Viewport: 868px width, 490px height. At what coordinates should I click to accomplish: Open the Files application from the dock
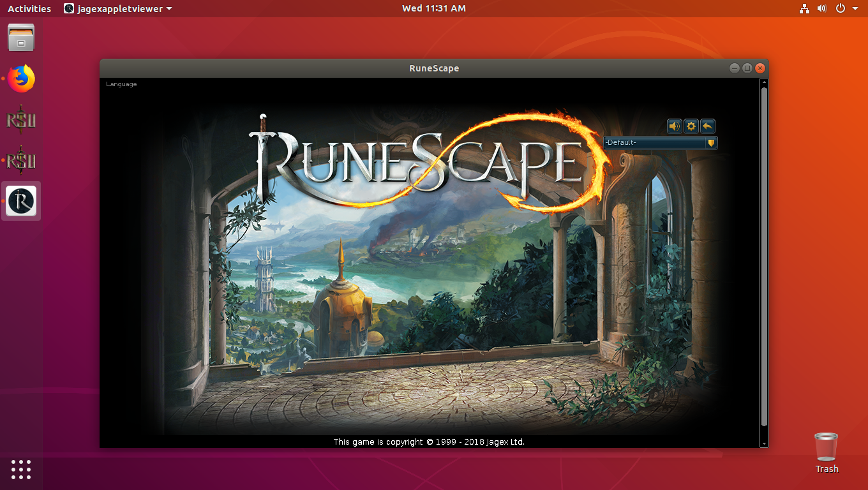[21, 38]
